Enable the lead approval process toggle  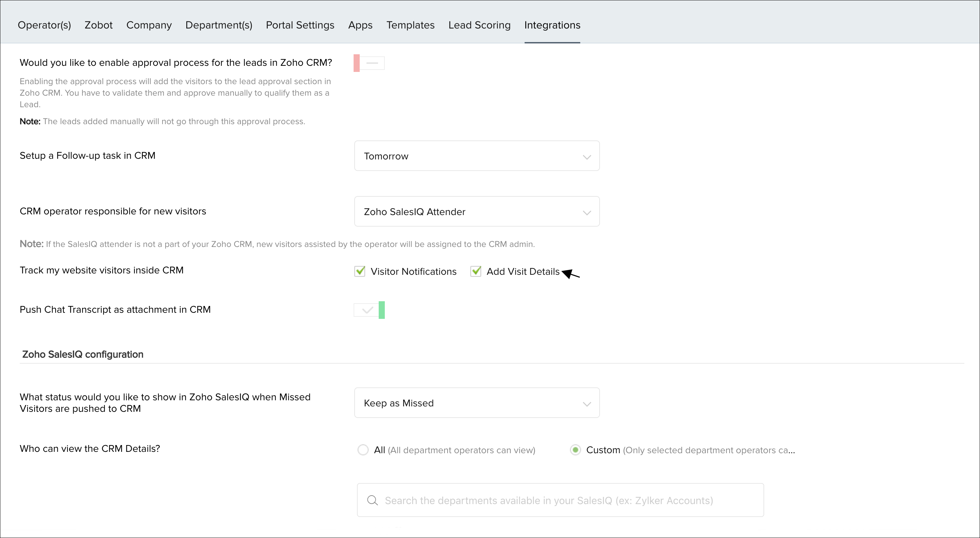coord(369,63)
